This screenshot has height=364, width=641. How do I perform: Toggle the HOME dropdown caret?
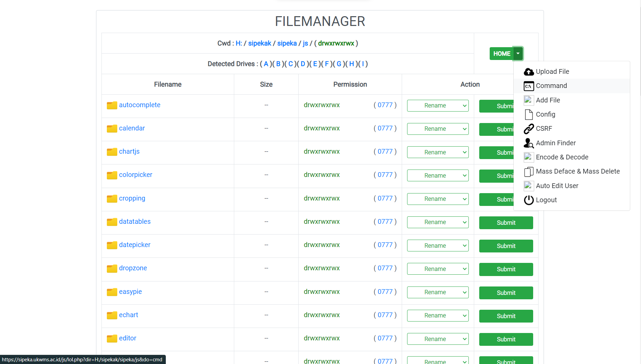click(518, 54)
